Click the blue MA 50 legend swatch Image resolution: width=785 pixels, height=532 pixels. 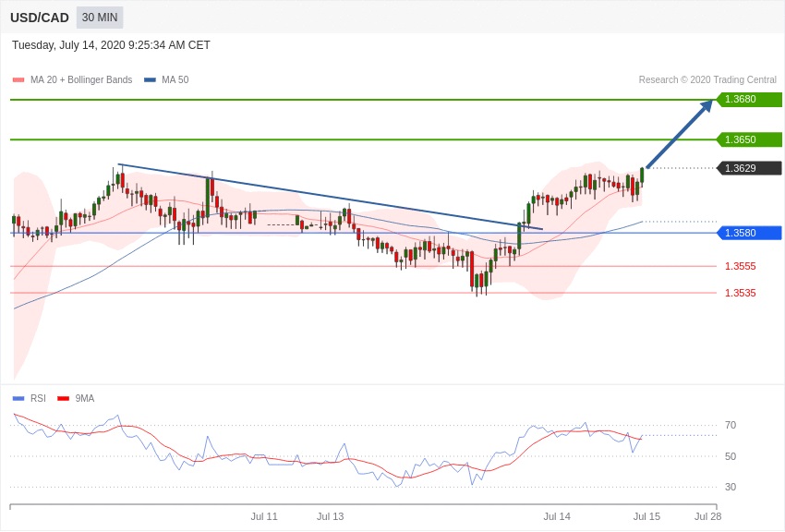[x=150, y=80]
